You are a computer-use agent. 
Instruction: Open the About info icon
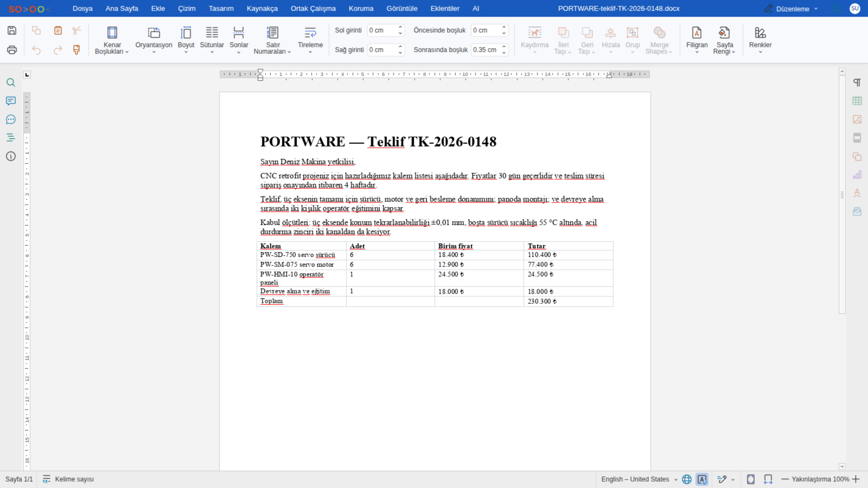click(11, 156)
